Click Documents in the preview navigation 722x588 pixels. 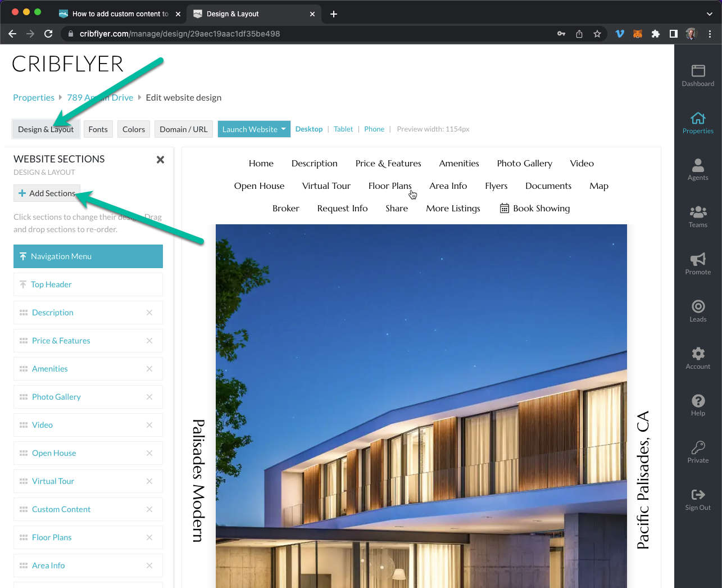548,186
